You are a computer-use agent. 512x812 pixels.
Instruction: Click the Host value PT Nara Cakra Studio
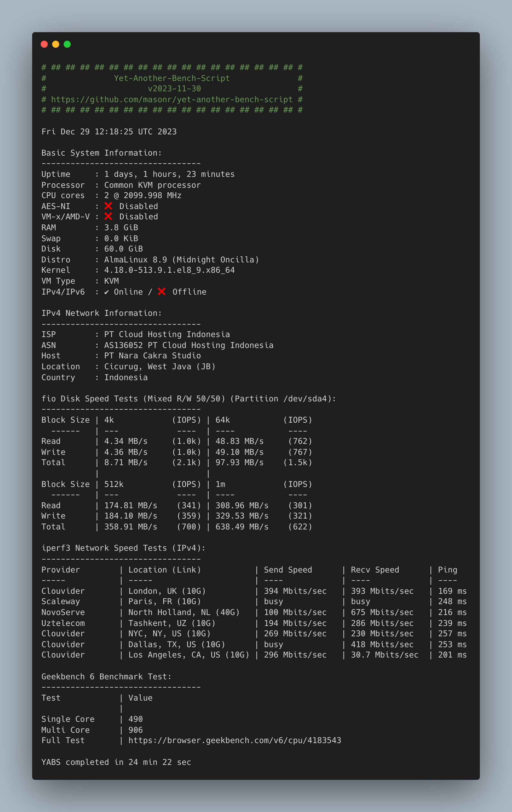152,355
